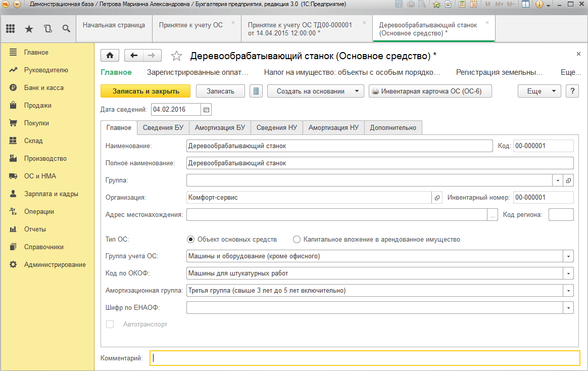Open the sections menu grid icon
The width and height of the screenshot is (588, 371).
10,29
